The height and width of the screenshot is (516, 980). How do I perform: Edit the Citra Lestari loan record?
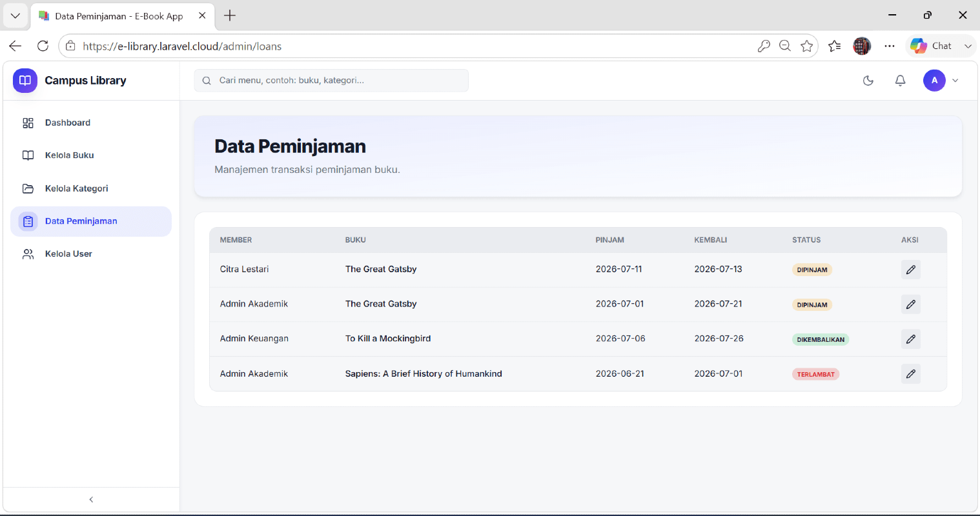point(911,270)
